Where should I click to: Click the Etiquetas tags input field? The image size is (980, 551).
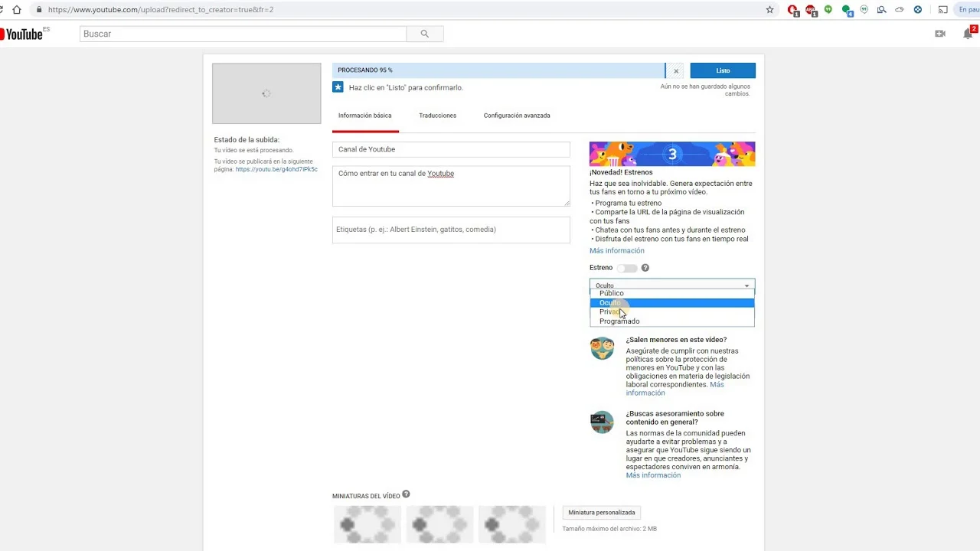coord(451,230)
